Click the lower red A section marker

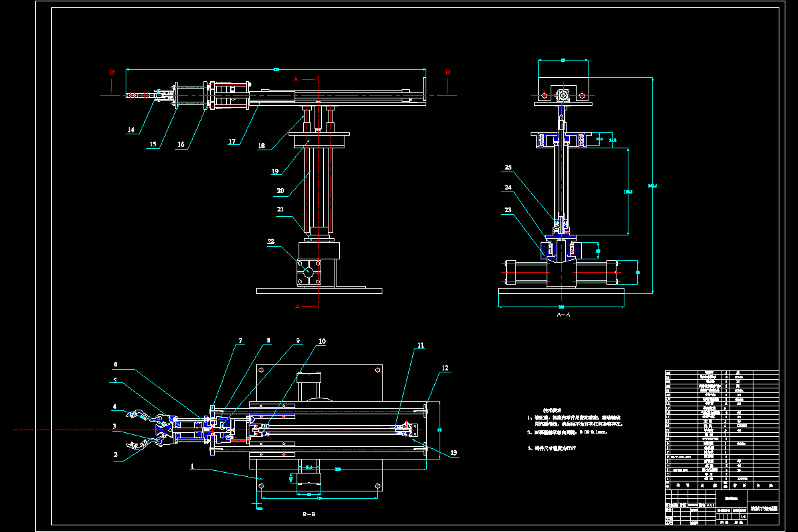tap(297, 306)
